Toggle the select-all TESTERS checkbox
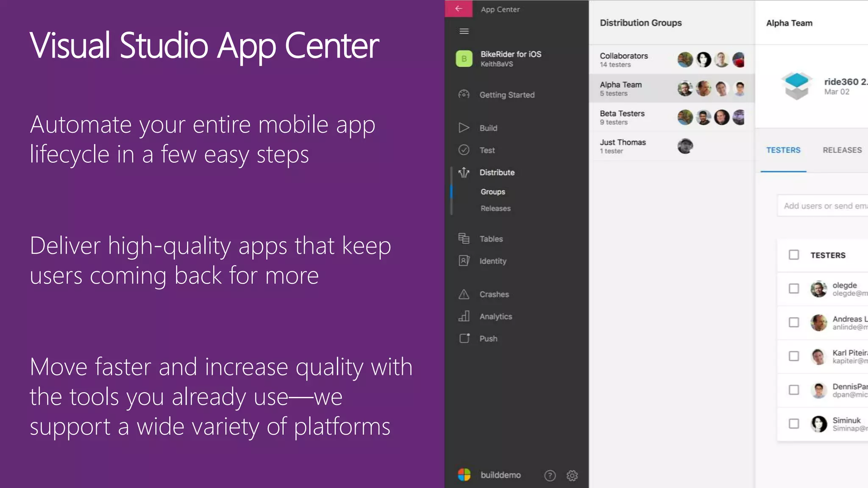 tap(794, 255)
